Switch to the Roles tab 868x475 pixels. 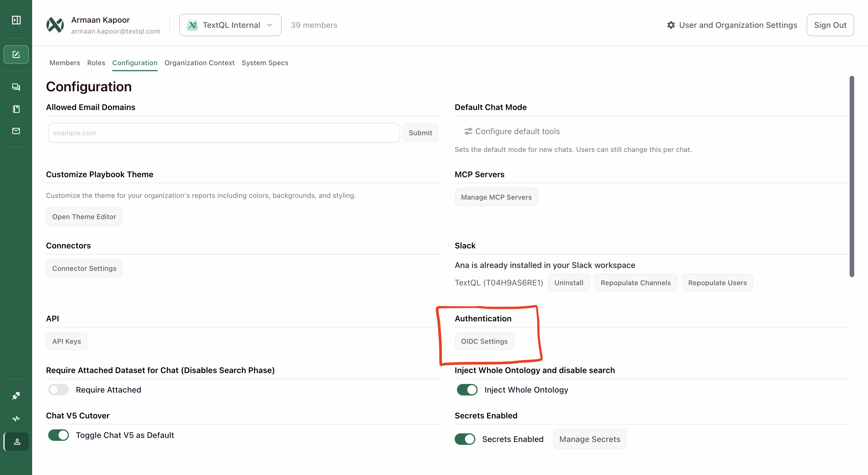click(96, 63)
